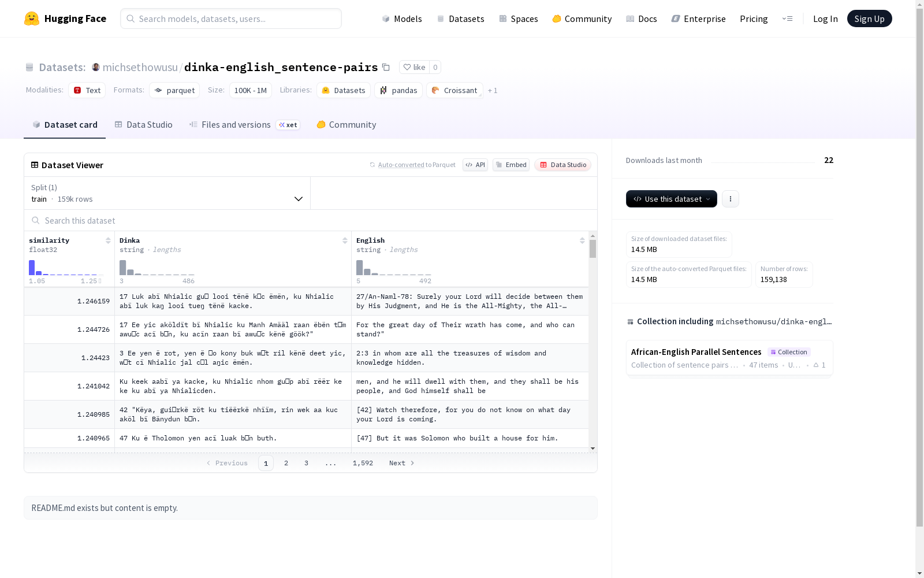
Task: Click the parquet format tag
Action: [x=174, y=90]
